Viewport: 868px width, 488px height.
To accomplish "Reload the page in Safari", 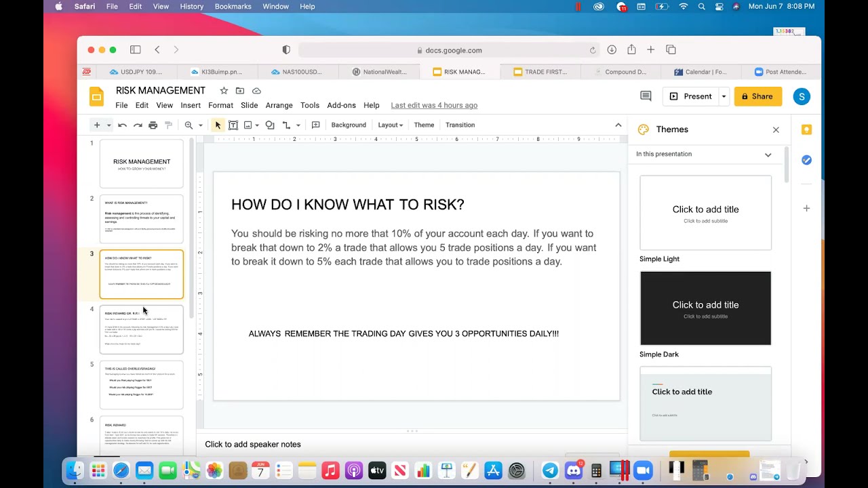I will (x=593, y=50).
